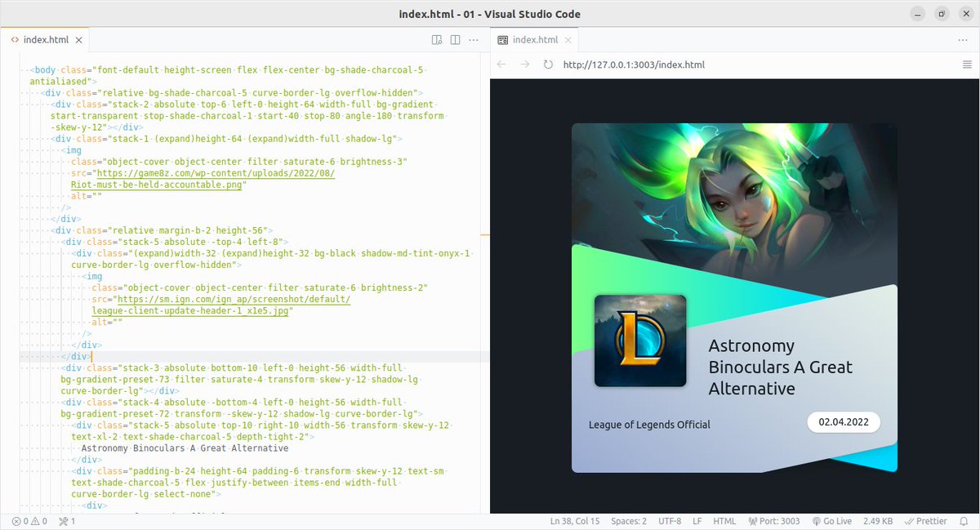Image resolution: width=980 pixels, height=530 pixels.
Task: Click the stack-4 div code line
Action: click(241, 408)
